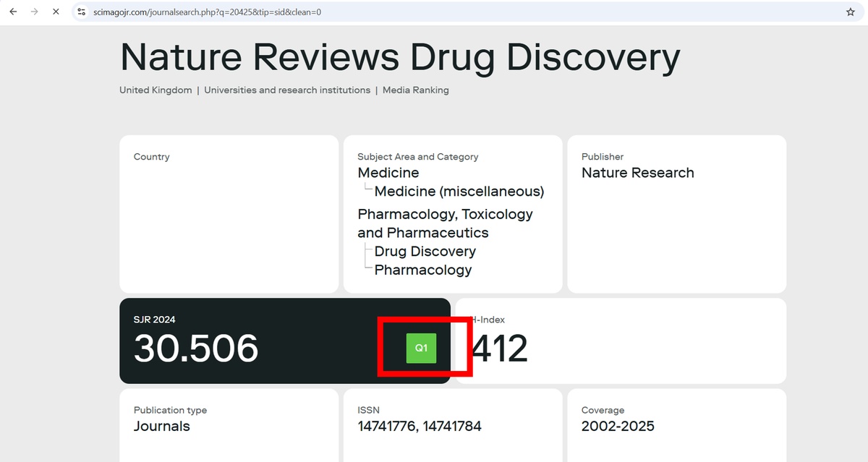This screenshot has width=868, height=462.
Task: Open Pharmacology, Toxicology and Pharmaceutics subject area
Action: [445, 223]
